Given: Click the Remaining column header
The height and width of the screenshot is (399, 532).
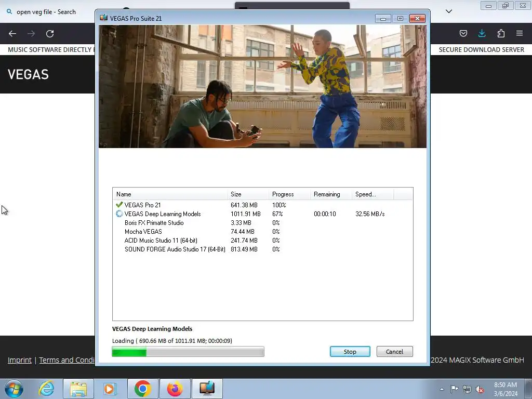Looking at the screenshot, I should tap(331, 194).
